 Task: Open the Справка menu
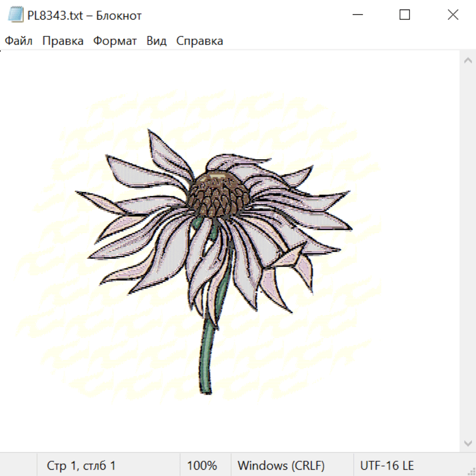point(199,41)
